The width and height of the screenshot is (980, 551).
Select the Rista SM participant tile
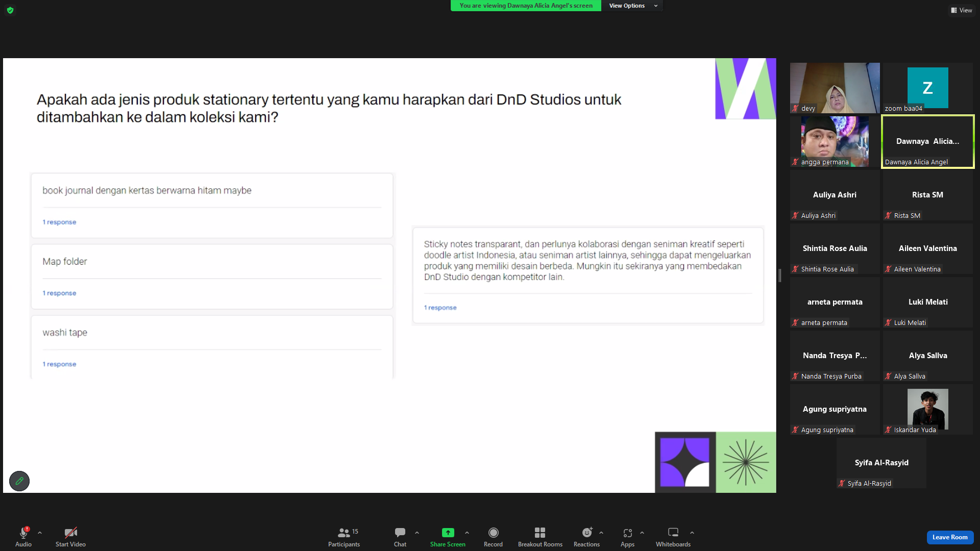928,195
